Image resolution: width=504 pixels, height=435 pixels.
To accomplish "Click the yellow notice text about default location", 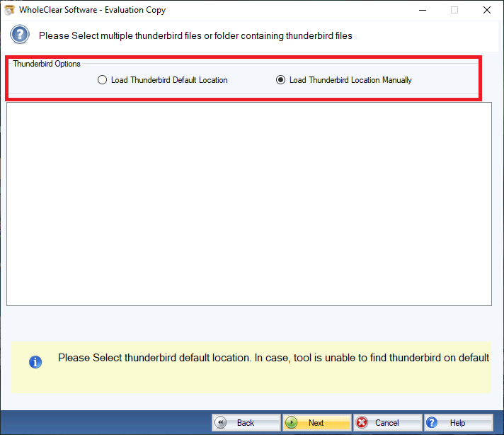I will coord(273,358).
